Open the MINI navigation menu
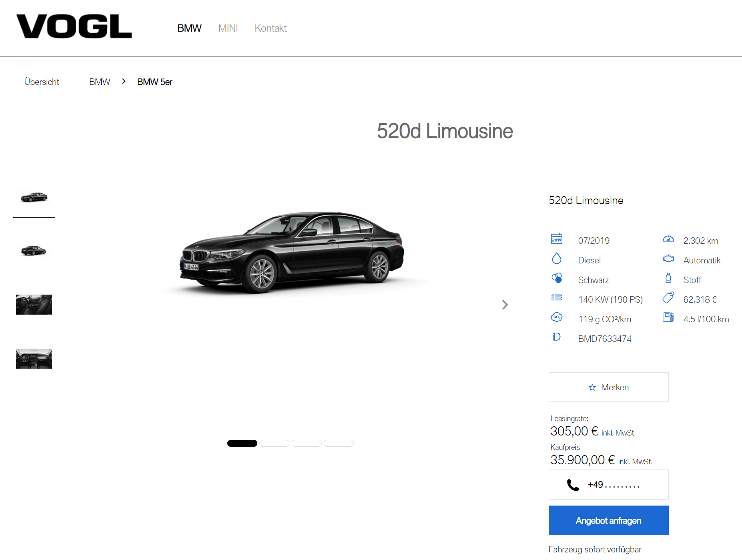The image size is (742, 560). point(228,28)
